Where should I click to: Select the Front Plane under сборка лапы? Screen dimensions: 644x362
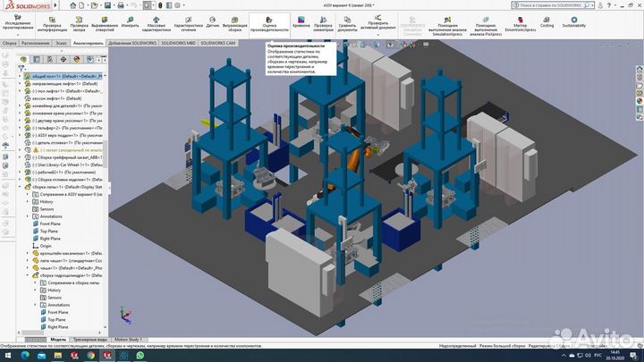click(46, 223)
